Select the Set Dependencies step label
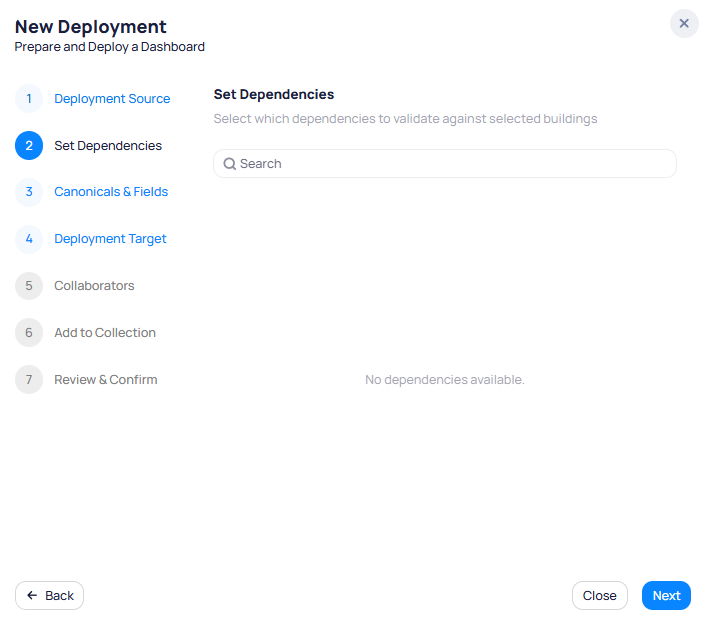708x627 pixels. [x=108, y=146]
